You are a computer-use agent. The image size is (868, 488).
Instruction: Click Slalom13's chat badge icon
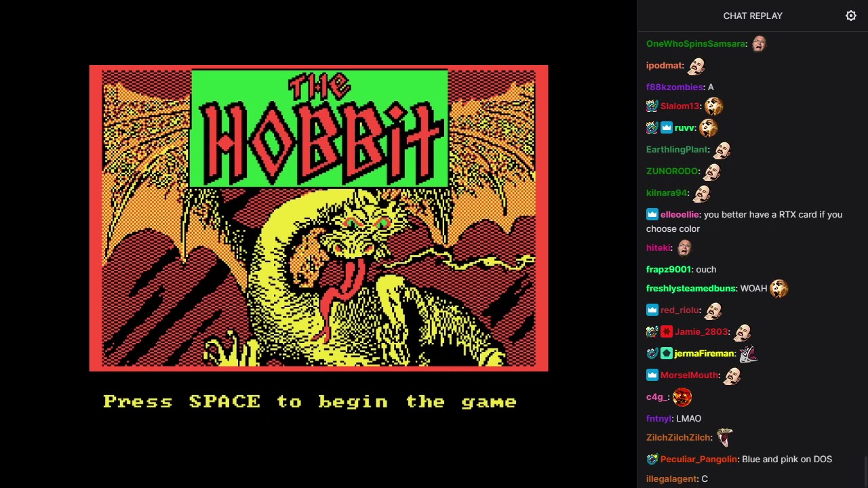[x=652, y=106]
